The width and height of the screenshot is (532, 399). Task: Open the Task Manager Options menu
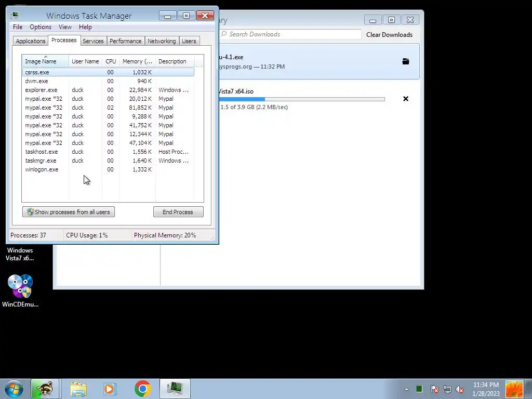point(41,27)
